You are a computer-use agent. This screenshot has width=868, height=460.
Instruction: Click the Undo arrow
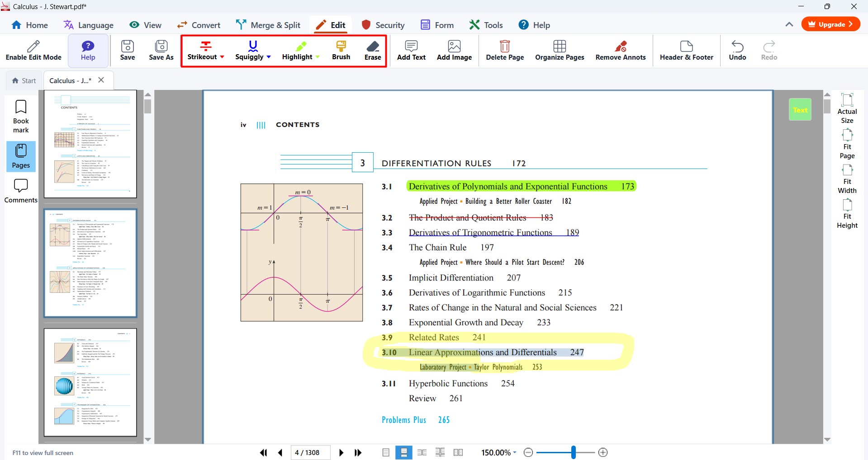coord(737,50)
